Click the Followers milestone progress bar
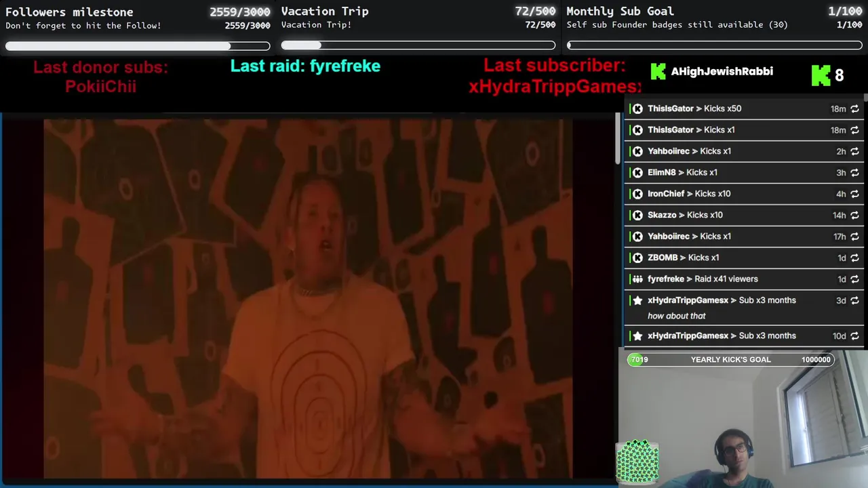868x488 pixels. point(138,46)
